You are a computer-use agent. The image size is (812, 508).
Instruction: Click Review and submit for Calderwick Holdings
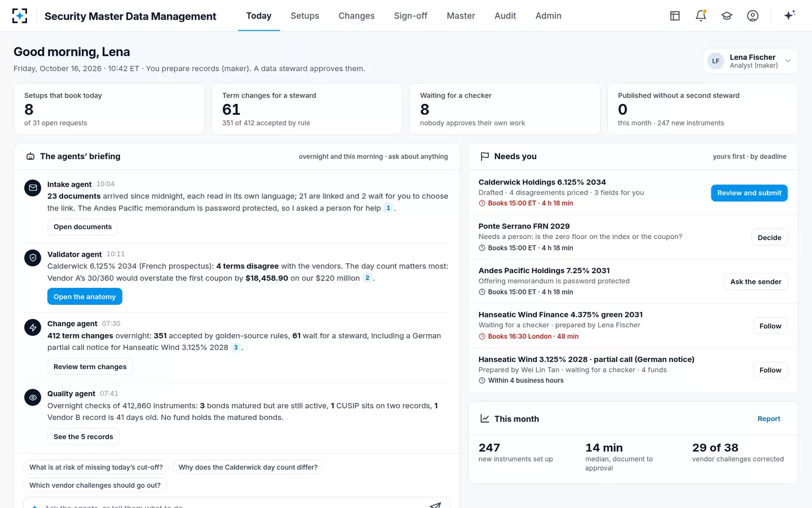click(749, 193)
